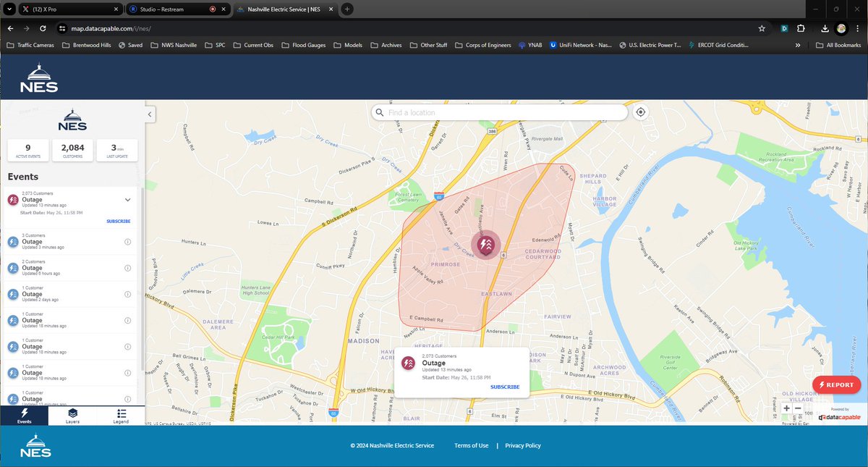Click the 9 Active Events card

pos(28,150)
